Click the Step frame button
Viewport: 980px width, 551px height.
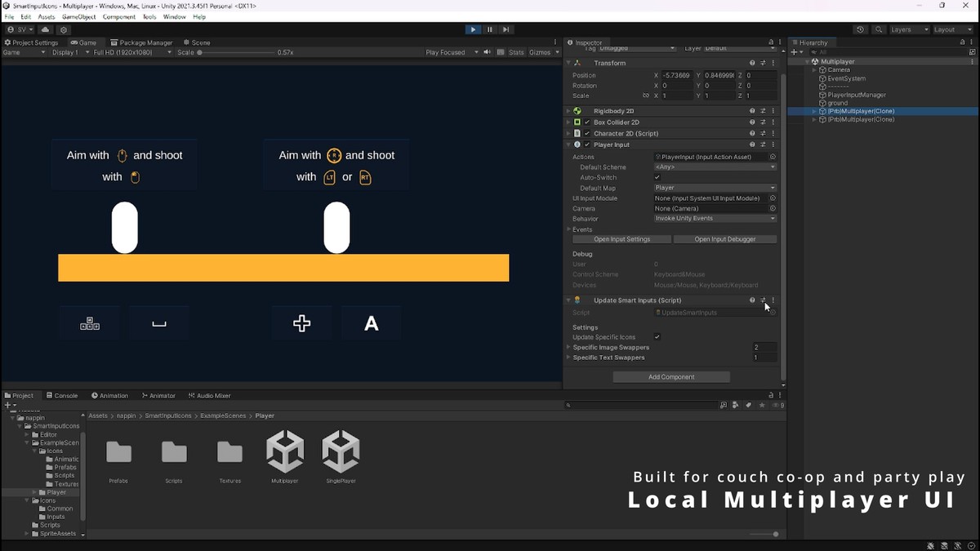506,29
